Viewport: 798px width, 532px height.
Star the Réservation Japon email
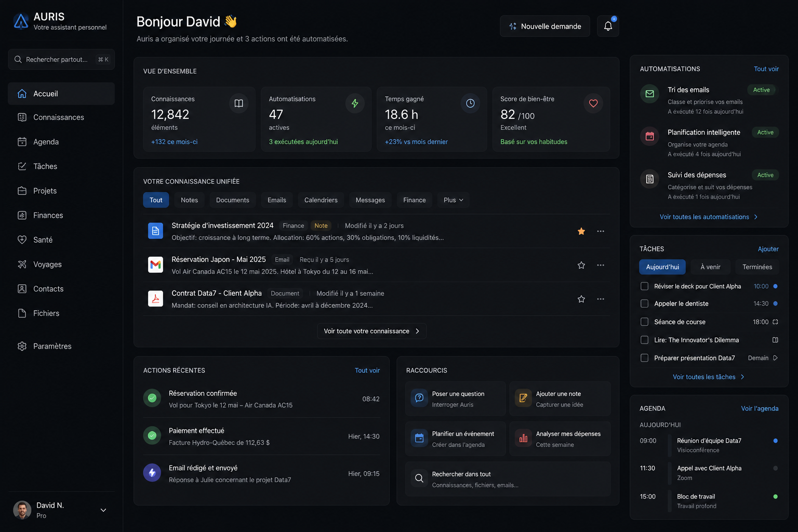(581, 265)
